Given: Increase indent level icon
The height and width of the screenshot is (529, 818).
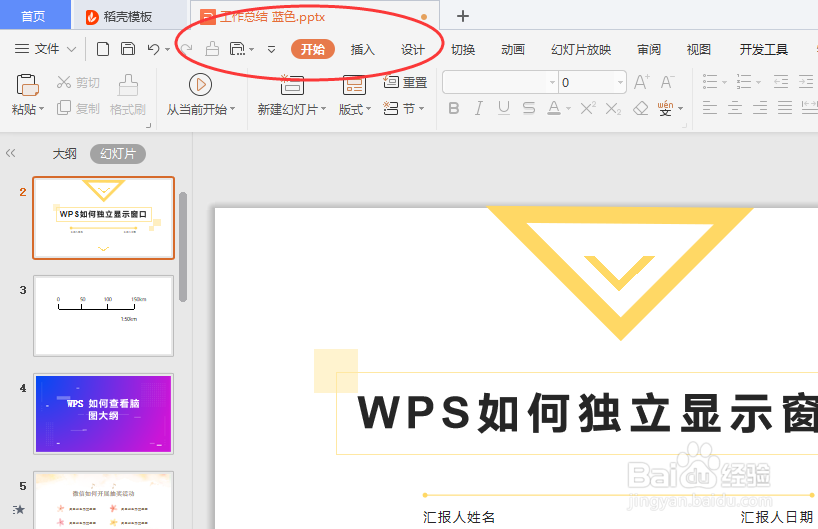Looking at the screenshot, I should (806, 82).
